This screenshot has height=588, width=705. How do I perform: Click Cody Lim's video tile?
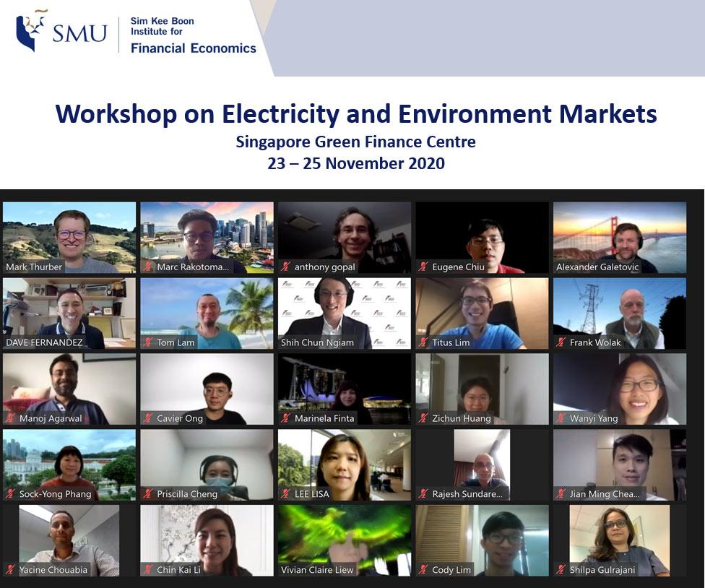pyautogui.click(x=482, y=540)
